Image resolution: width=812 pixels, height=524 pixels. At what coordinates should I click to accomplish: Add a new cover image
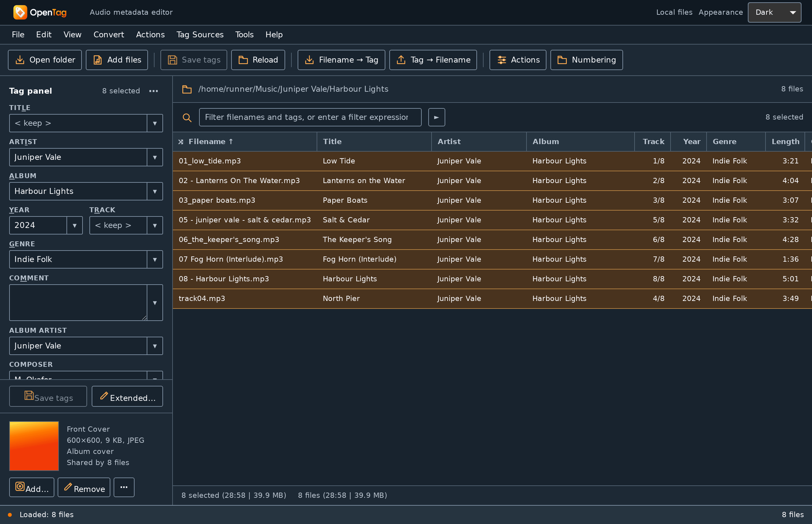pyautogui.click(x=32, y=487)
